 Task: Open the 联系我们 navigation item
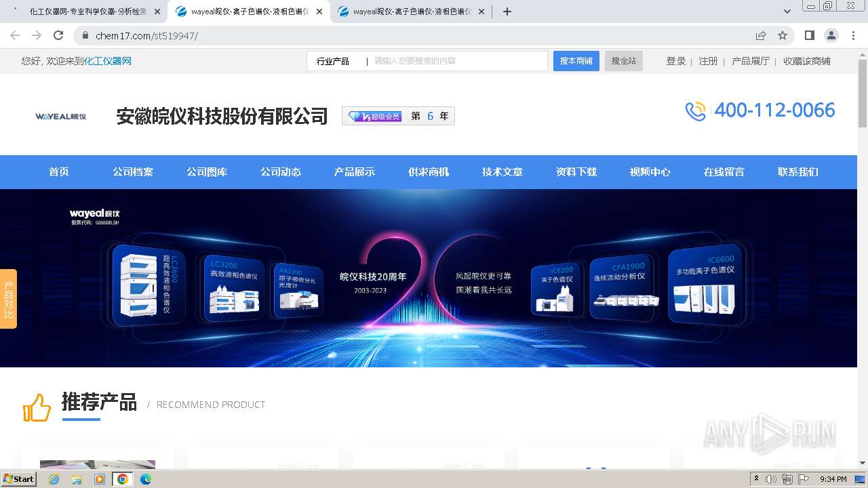coord(798,172)
